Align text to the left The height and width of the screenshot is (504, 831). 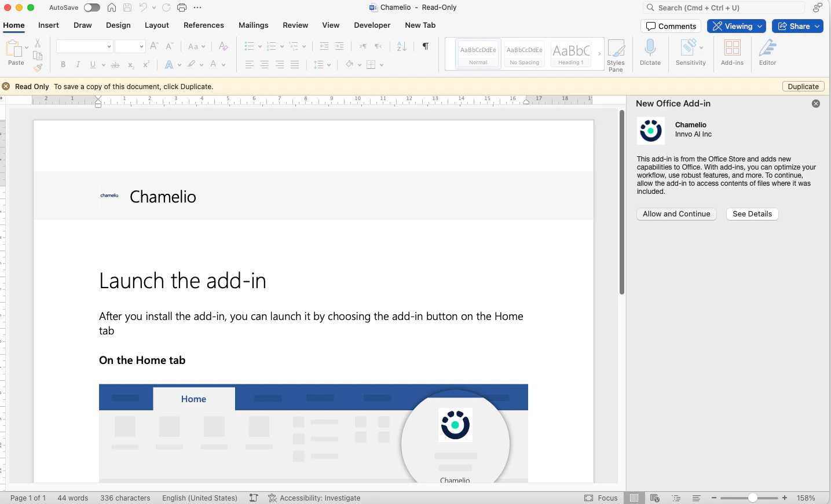click(250, 65)
